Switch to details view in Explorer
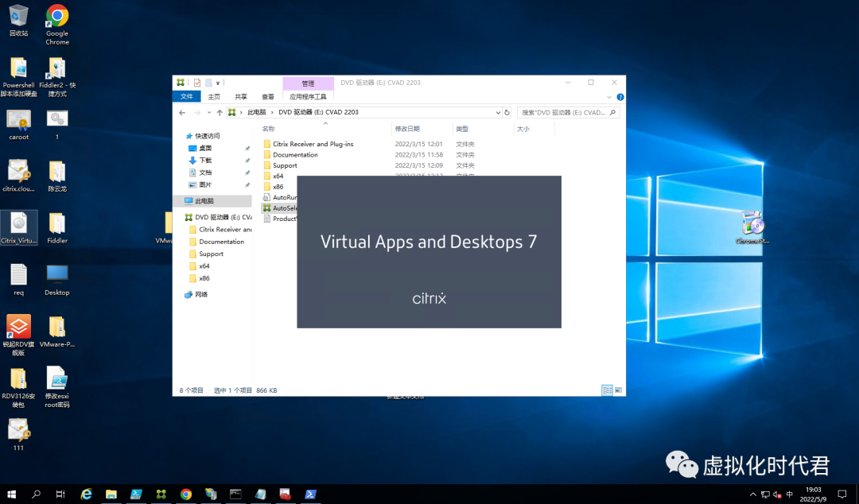The height and width of the screenshot is (504, 859). pyautogui.click(x=607, y=390)
